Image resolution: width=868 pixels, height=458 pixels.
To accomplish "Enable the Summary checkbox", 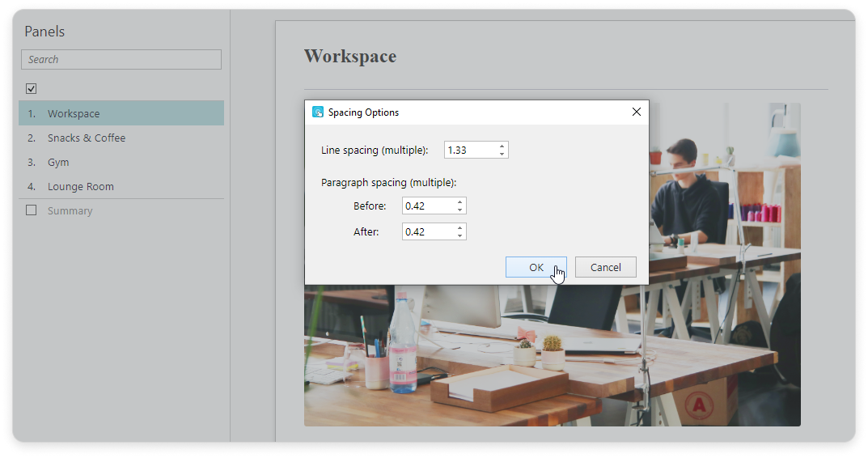I will pos(32,210).
